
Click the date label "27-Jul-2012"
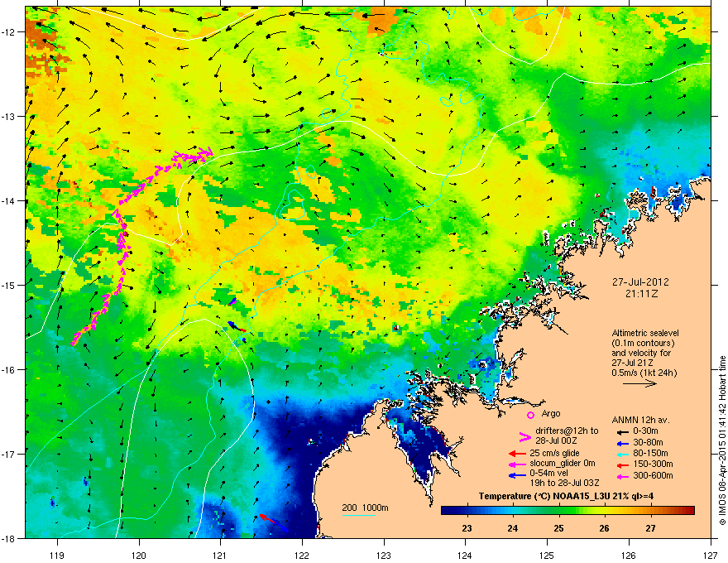(640, 282)
